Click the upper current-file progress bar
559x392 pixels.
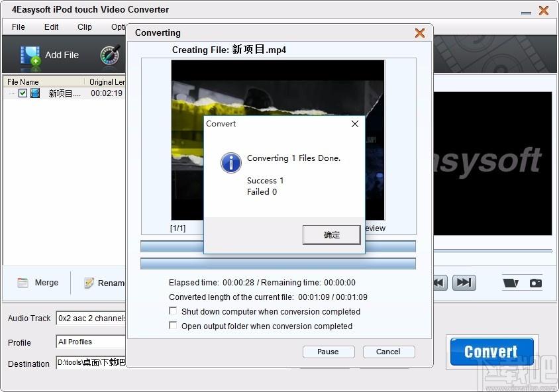pos(172,246)
